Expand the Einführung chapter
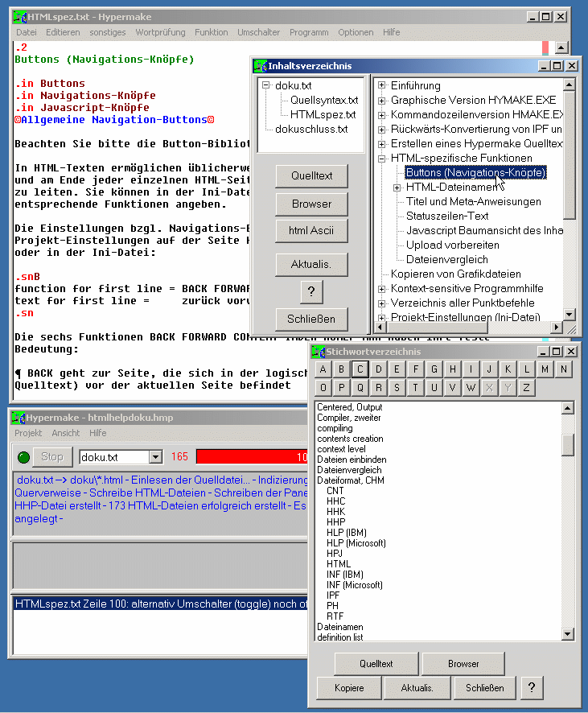 (x=382, y=85)
